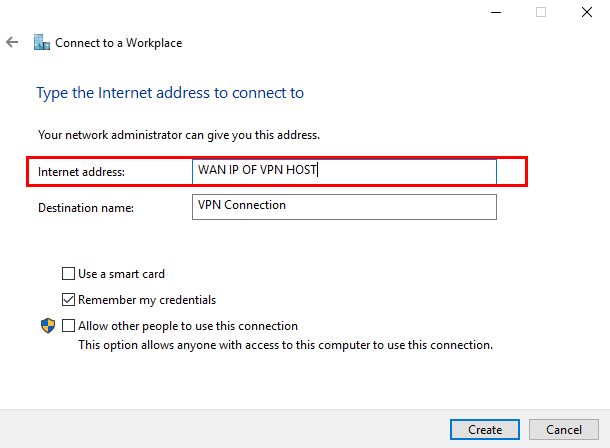This screenshot has height=448, width=610.
Task: Minimize the Connect to a Workplace window
Action: pos(496,12)
